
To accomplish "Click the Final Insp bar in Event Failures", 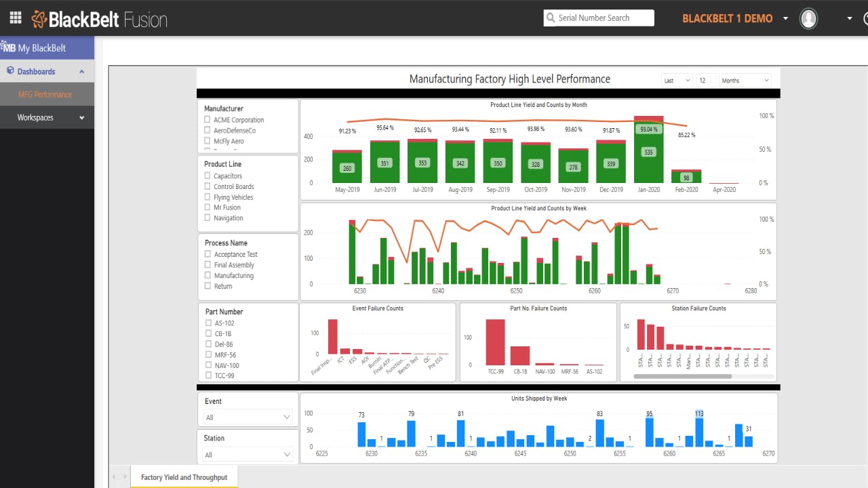I will 332,337.
